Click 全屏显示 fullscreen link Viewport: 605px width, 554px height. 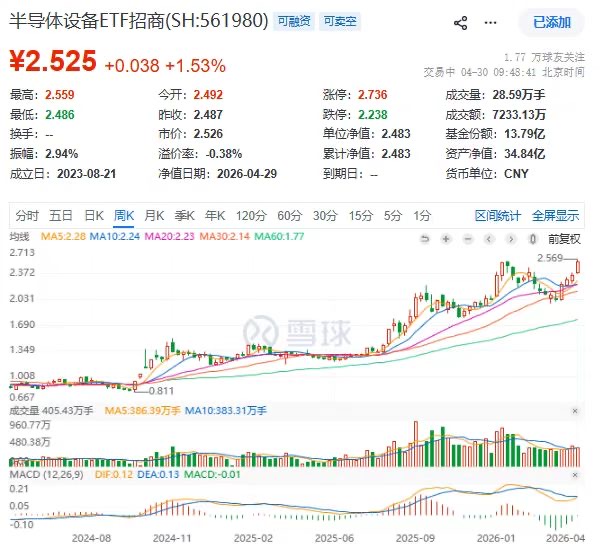click(x=555, y=216)
